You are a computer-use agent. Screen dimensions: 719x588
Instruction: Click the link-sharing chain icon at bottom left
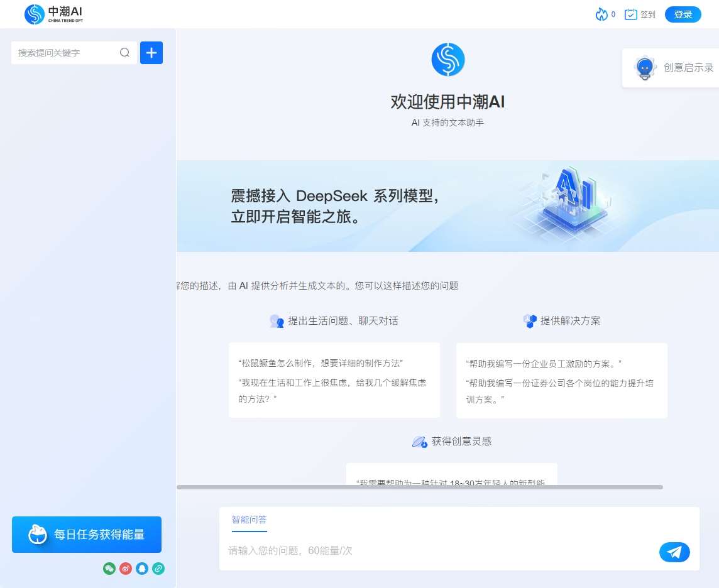click(x=158, y=569)
